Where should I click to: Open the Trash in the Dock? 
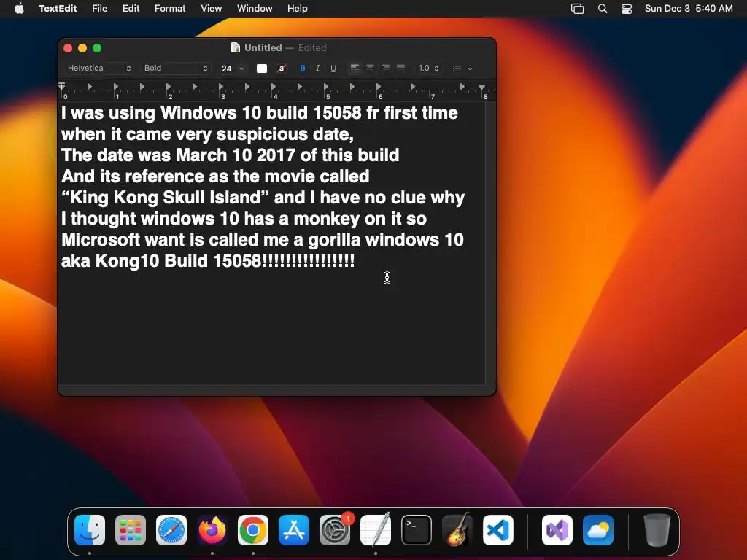(657, 530)
